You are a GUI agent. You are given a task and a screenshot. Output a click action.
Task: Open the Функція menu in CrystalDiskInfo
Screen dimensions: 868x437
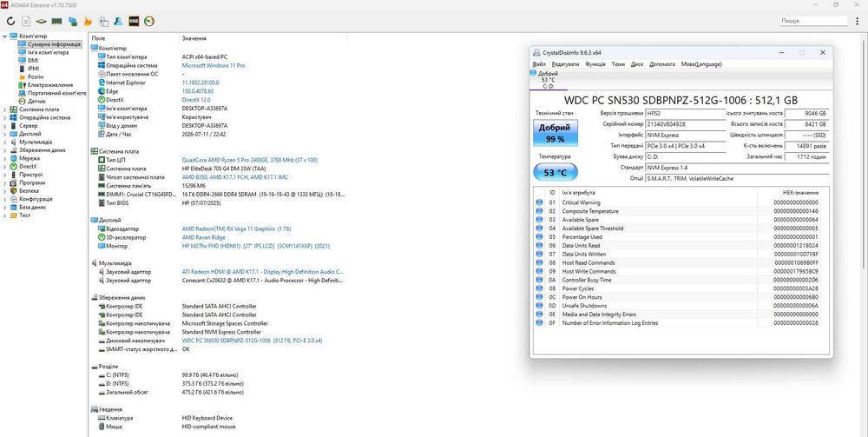tap(595, 64)
